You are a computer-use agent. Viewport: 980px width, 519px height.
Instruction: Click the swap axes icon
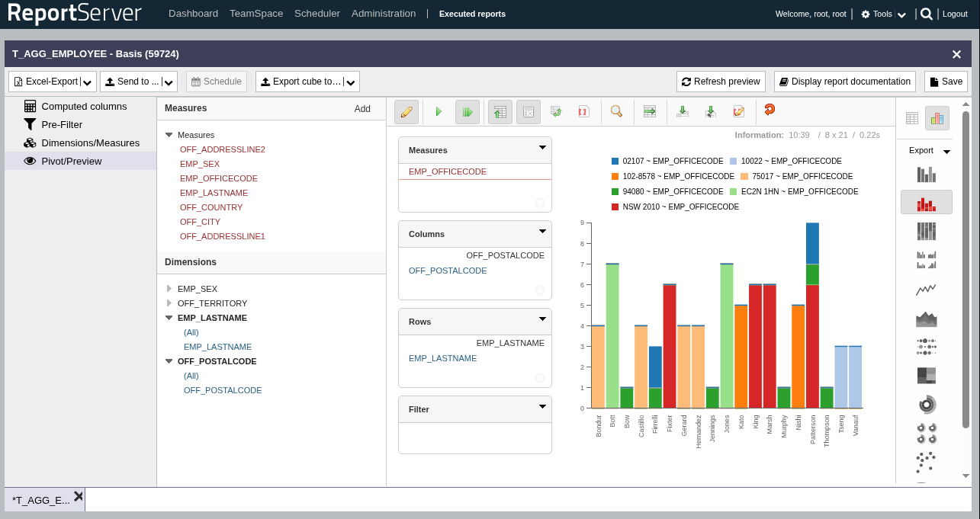pyautogui.click(x=556, y=112)
